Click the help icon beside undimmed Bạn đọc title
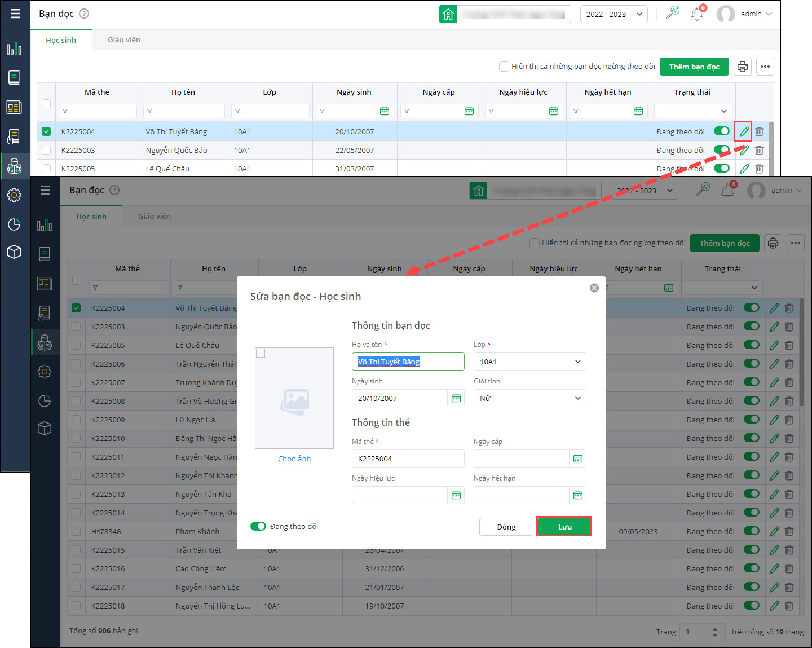This screenshot has height=648, width=812. [x=84, y=14]
